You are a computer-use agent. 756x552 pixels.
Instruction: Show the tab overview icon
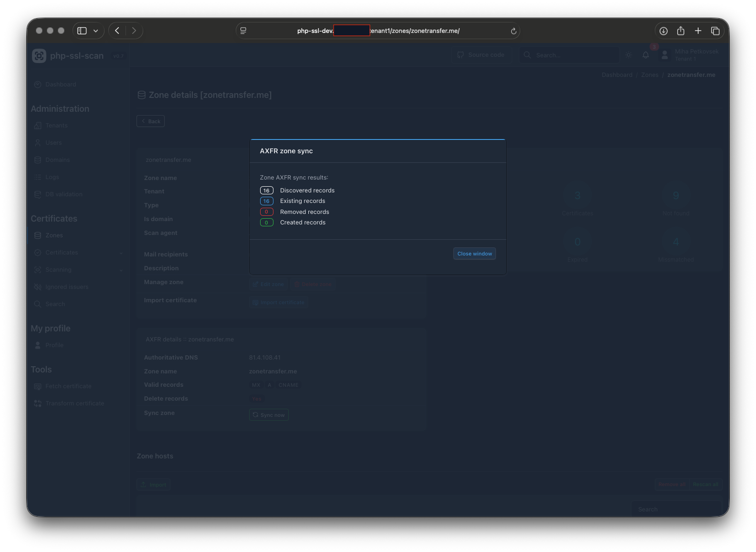coord(715,31)
